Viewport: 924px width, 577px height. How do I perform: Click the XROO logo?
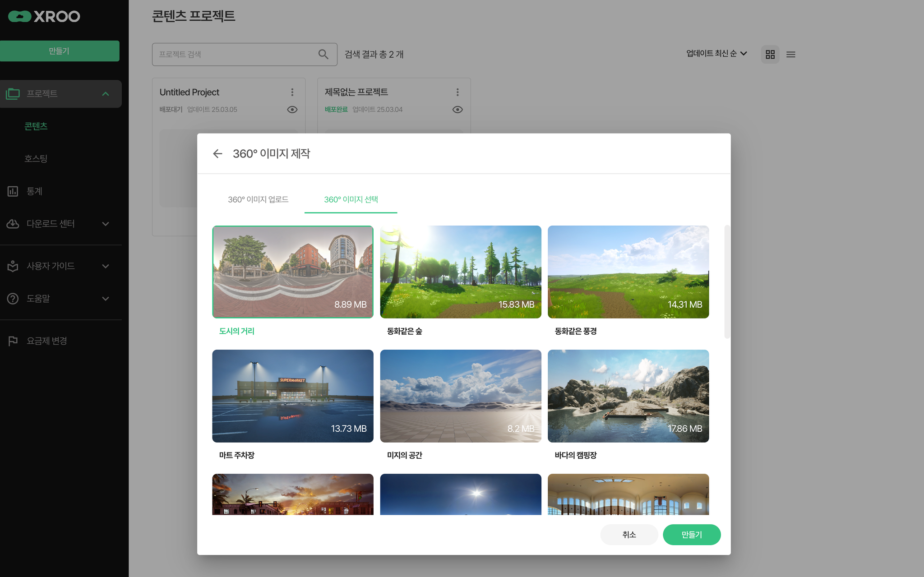click(x=44, y=17)
